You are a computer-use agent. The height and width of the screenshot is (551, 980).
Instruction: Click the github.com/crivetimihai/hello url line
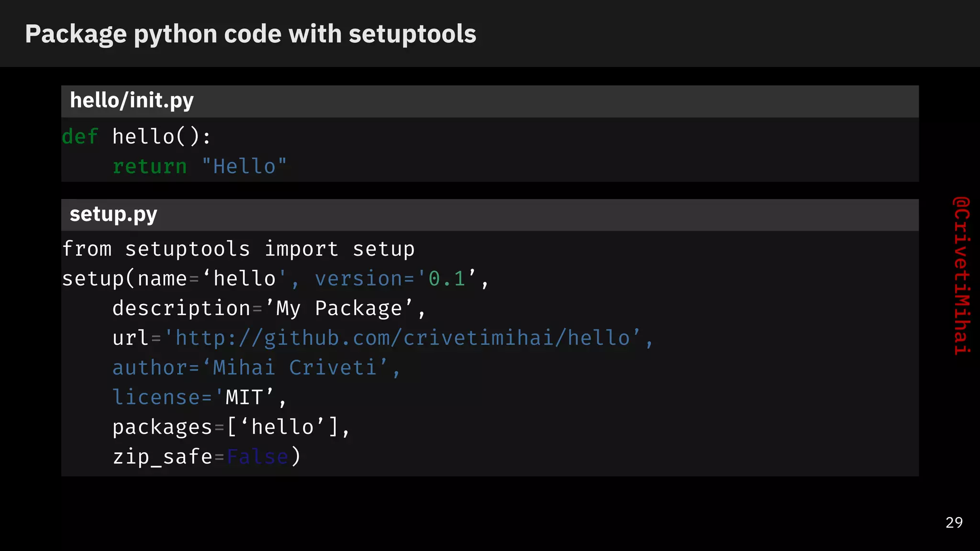click(383, 338)
